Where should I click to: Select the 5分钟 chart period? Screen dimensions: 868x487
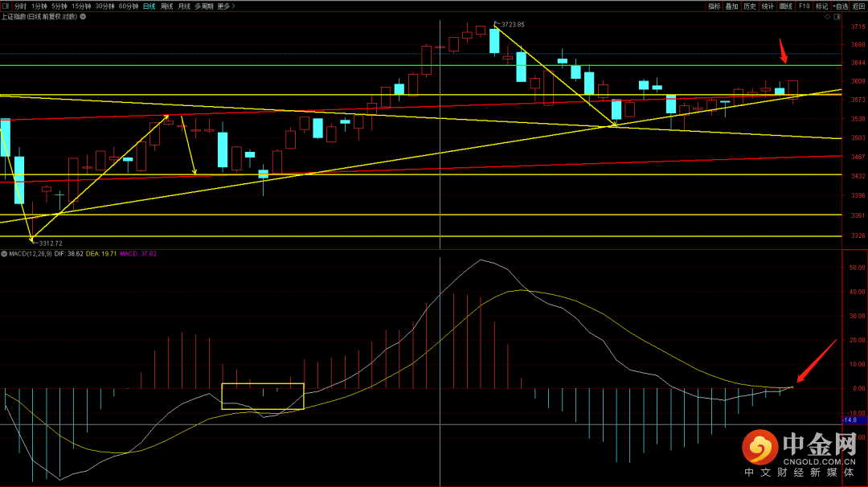coord(59,6)
